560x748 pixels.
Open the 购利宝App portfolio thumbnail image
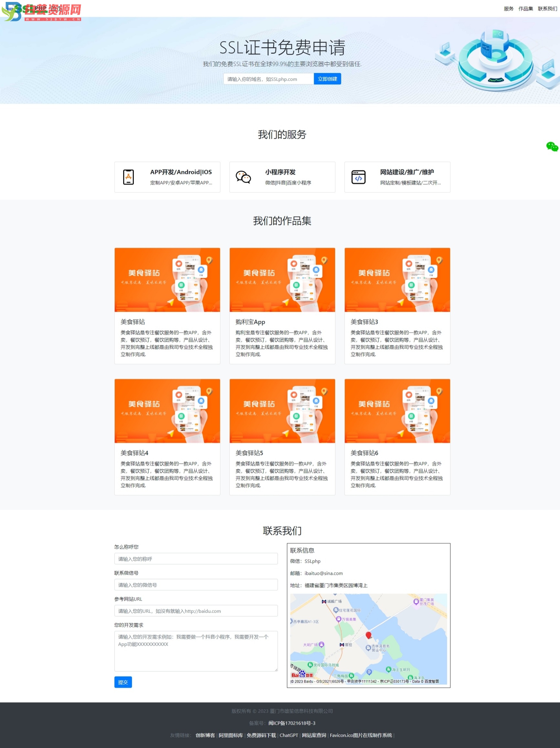pyautogui.click(x=282, y=280)
